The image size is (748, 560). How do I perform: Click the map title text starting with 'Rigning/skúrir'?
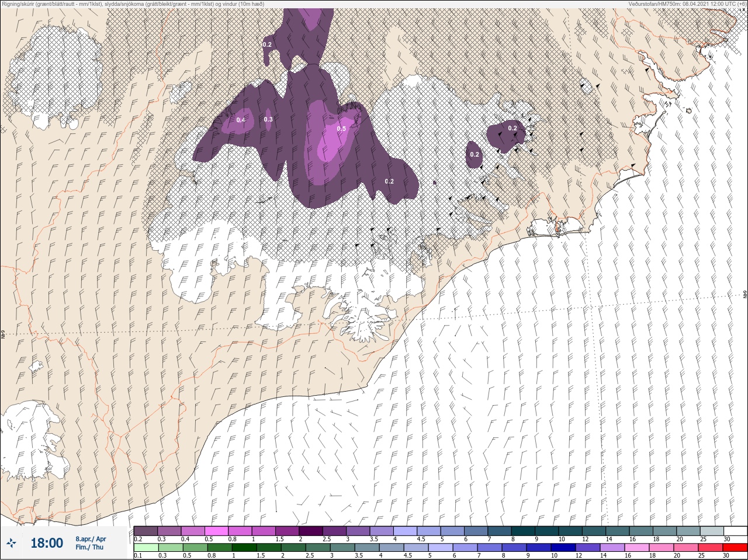133,4
